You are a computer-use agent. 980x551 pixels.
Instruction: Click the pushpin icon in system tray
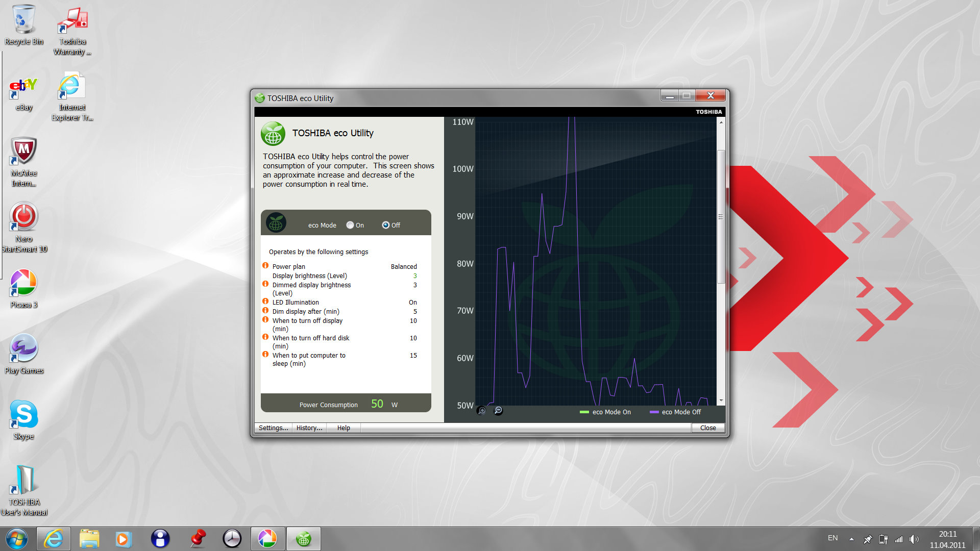click(x=867, y=539)
